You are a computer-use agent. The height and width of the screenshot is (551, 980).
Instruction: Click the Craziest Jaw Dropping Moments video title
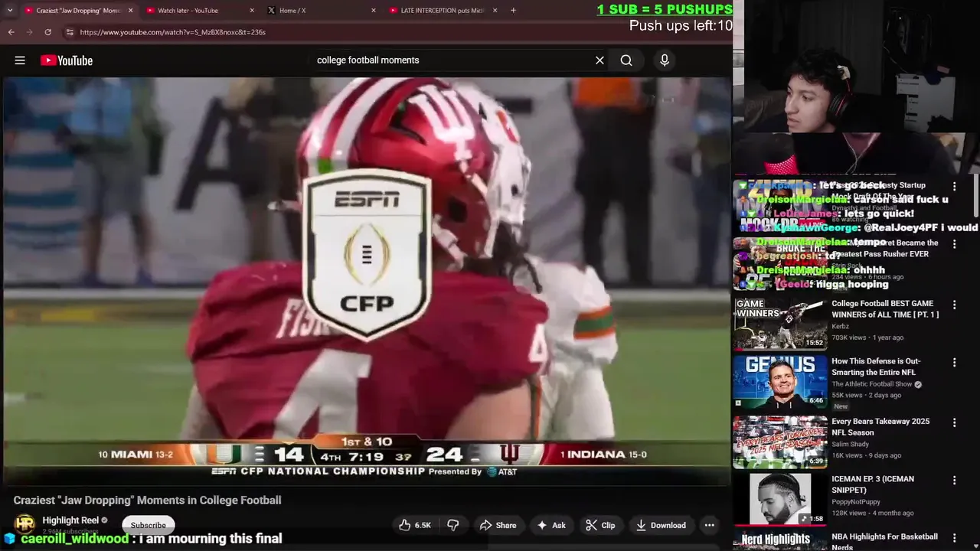pos(147,500)
